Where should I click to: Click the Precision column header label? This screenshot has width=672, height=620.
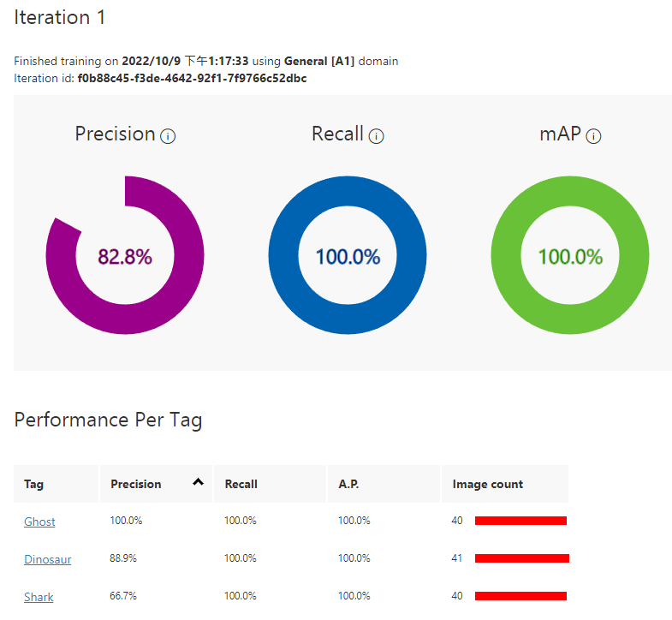(x=136, y=484)
